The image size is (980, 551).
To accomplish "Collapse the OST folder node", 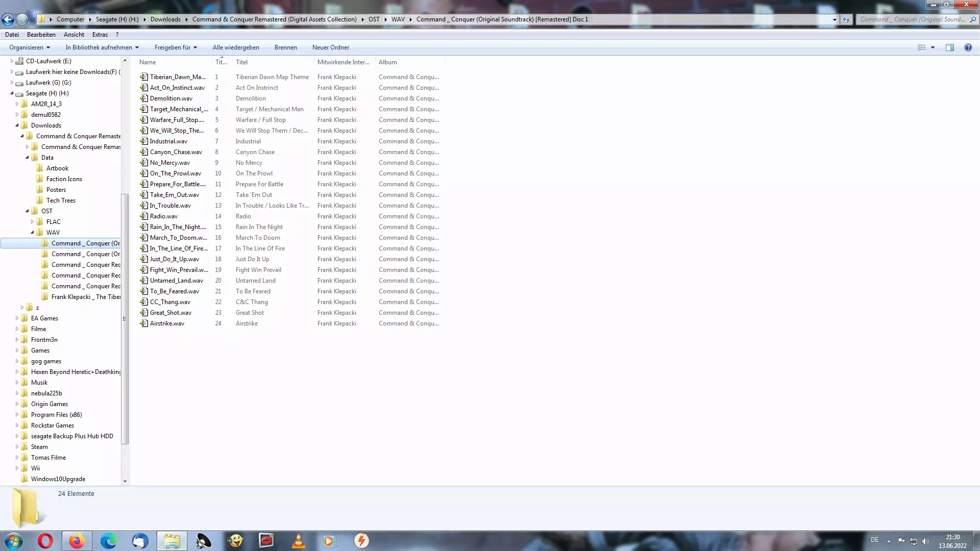I will point(27,211).
